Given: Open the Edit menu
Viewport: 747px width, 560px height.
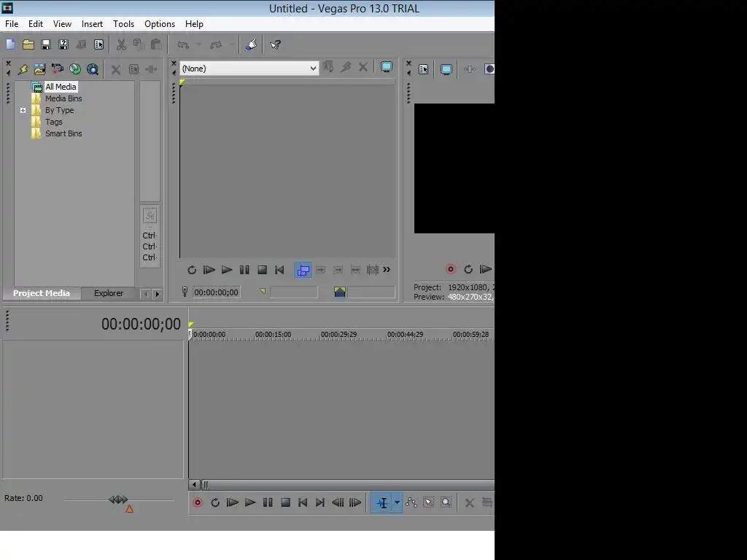Looking at the screenshot, I should click(36, 24).
